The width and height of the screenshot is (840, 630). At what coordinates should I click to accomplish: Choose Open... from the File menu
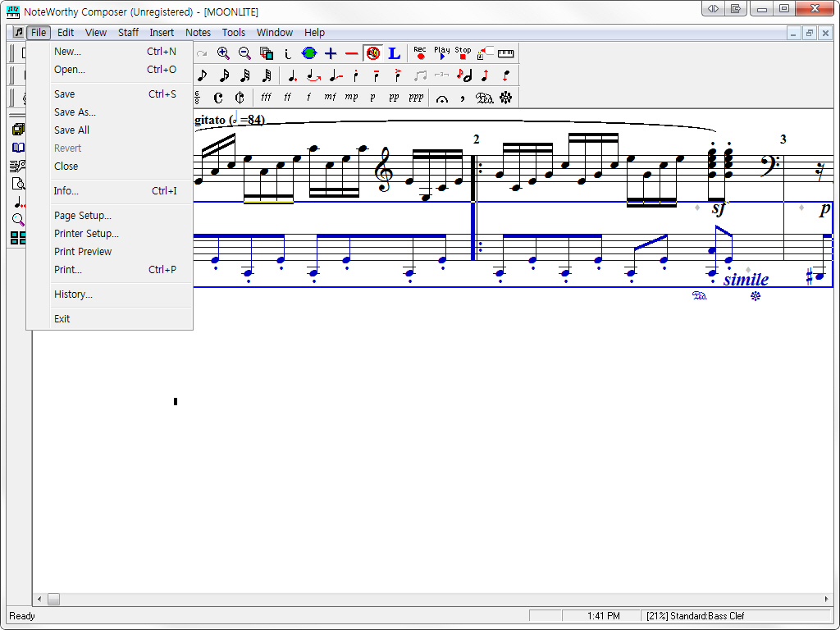click(110, 70)
